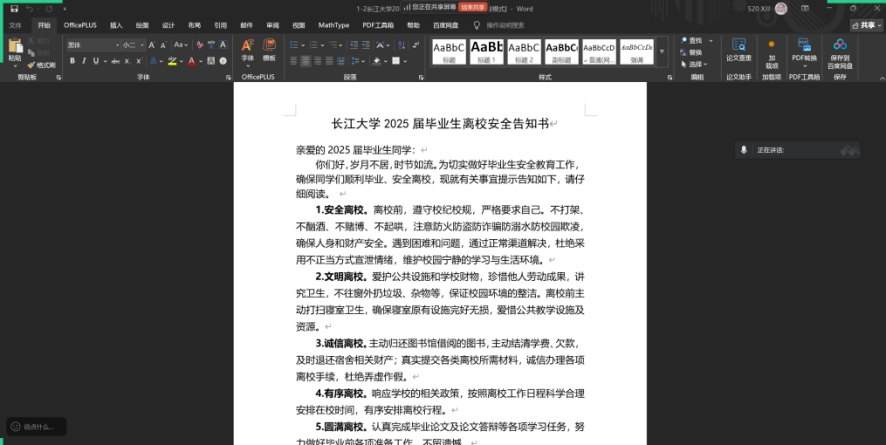
Task: Click the red 结束共享 button
Action: [473, 7]
